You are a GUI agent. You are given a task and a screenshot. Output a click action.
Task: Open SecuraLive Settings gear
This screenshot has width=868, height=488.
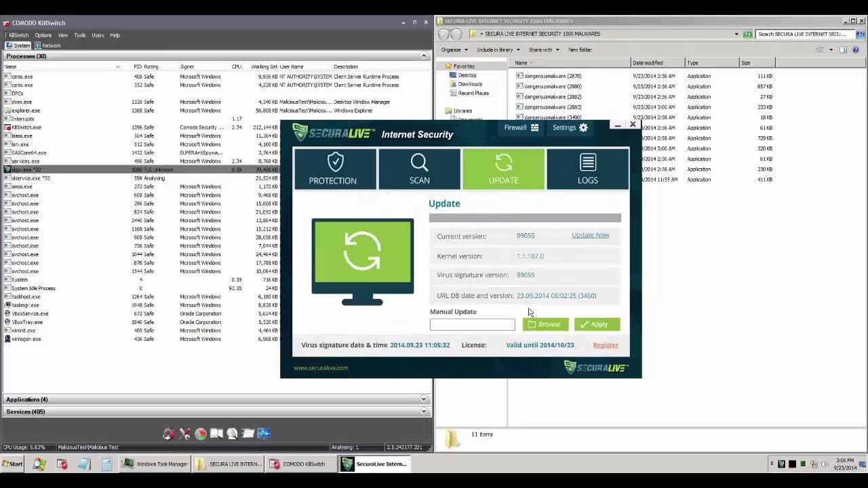570,127
